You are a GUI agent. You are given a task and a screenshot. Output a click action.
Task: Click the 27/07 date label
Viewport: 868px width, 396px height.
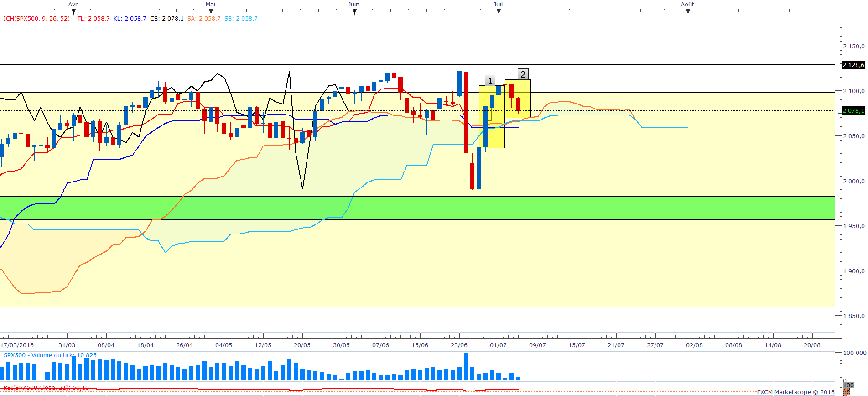pos(655,345)
